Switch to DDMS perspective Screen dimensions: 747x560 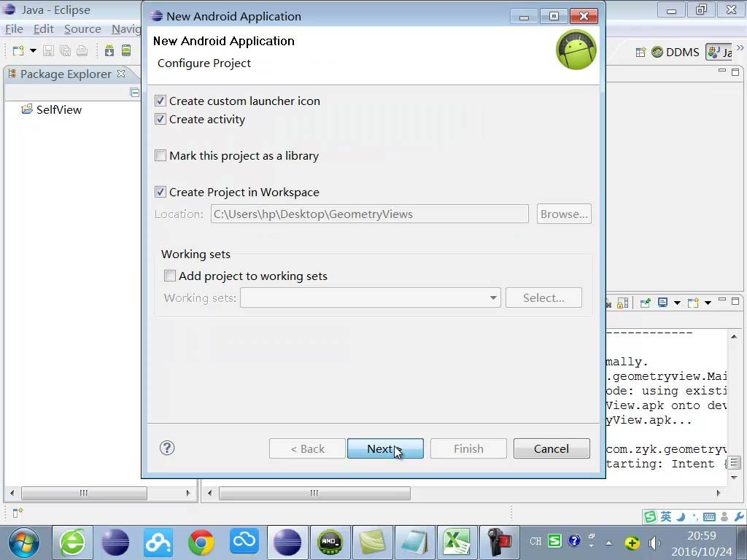[x=675, y=52]
